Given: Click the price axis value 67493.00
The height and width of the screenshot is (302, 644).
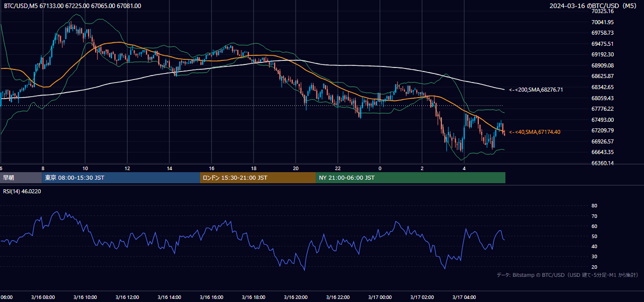Looking at the screenshot, I should pos(602,120).
